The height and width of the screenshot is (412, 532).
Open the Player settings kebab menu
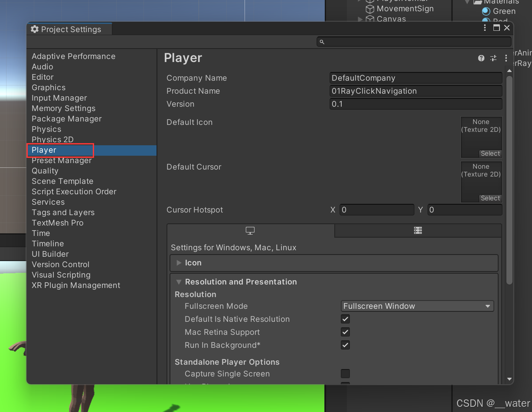pos(506,58)
